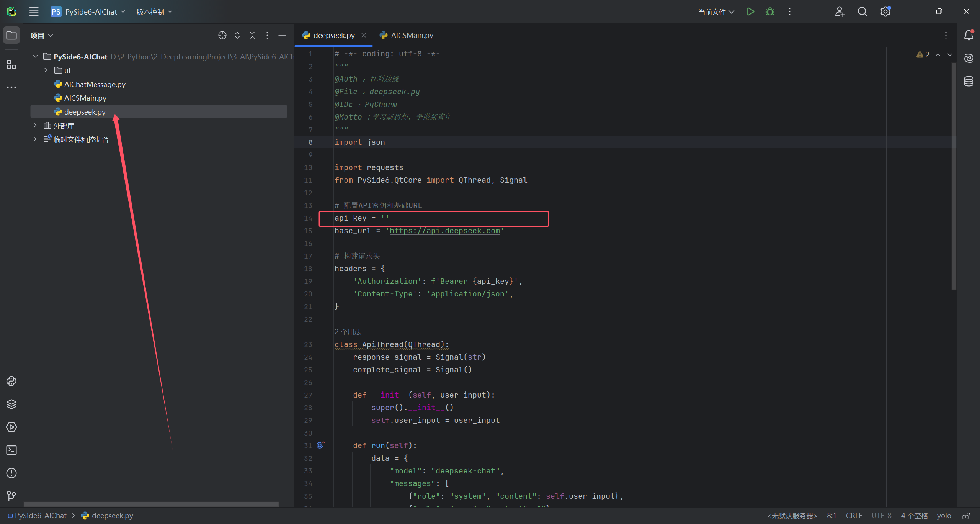This screenshot has width=980, height=524.
Task: Click the overridden method gutter icon on line 31
Action: click(x=320, y=445)
